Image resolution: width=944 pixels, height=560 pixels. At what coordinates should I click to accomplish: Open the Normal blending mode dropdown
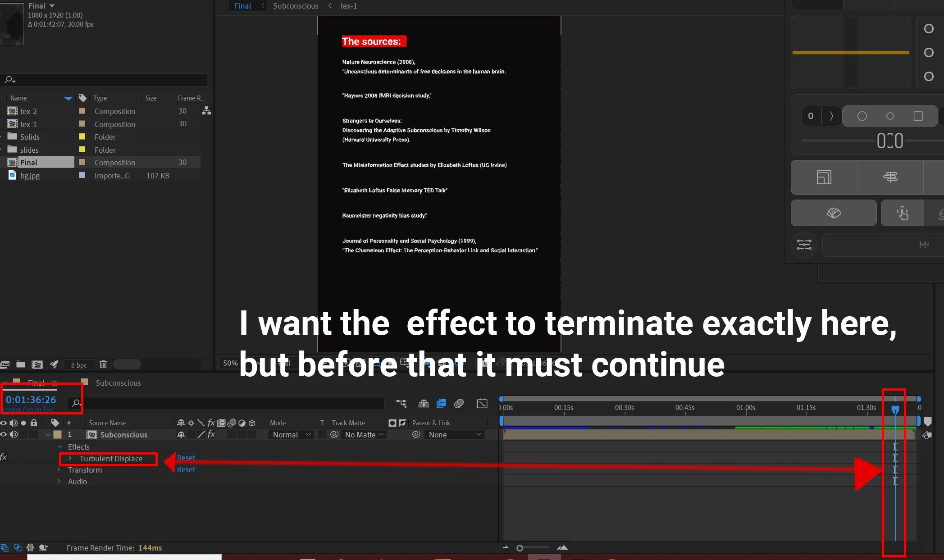click(292, 435)
